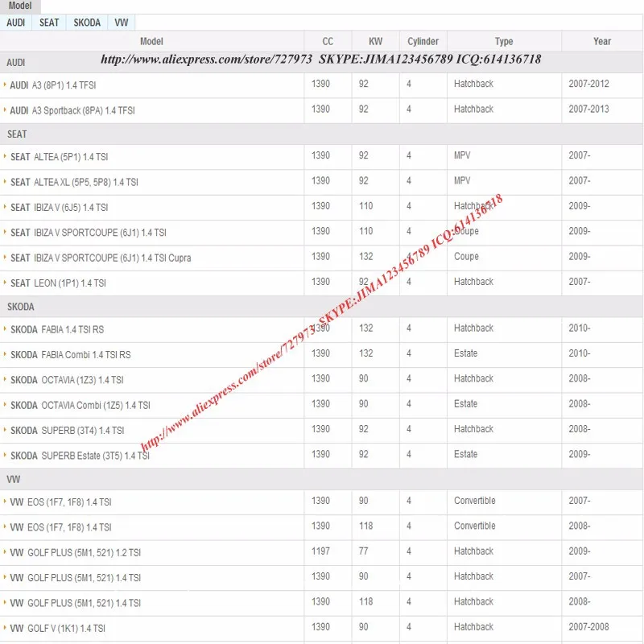
Task: Click the Year column header
Action: [602, 42]
